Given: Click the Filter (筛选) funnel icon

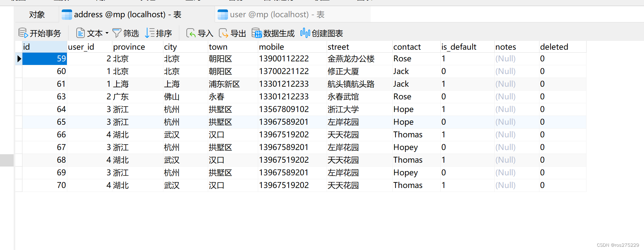Looking at the screenshot, I should coord(117,33).
